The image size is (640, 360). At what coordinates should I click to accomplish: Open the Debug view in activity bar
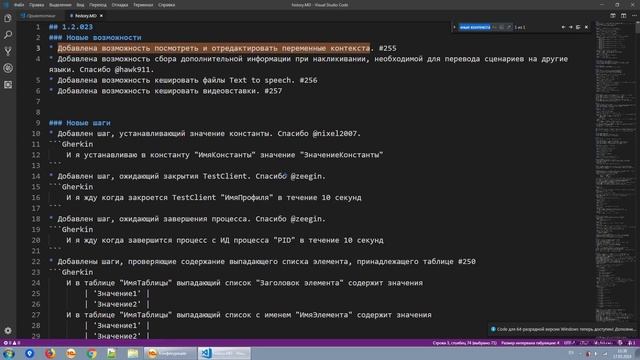8,68
